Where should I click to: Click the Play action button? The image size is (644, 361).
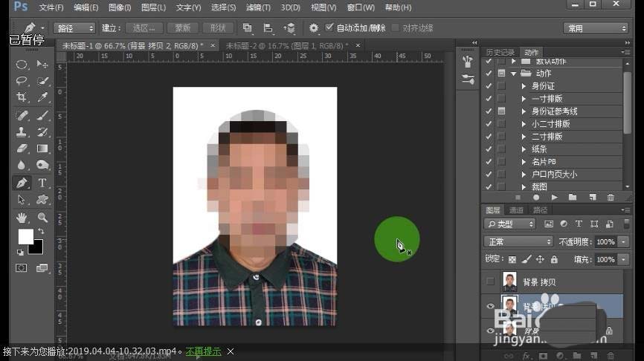coord(554,198)
